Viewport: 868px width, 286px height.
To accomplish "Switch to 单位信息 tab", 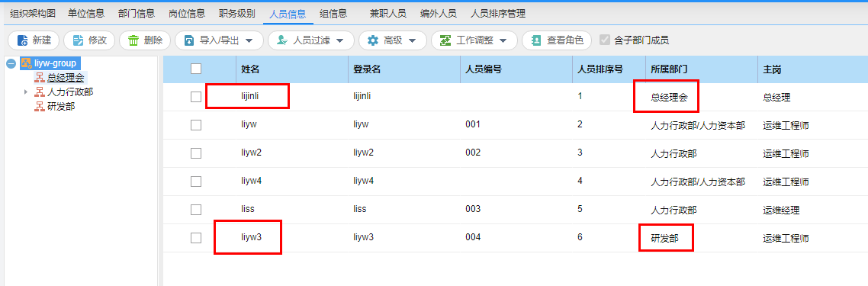I will [85, 14].
